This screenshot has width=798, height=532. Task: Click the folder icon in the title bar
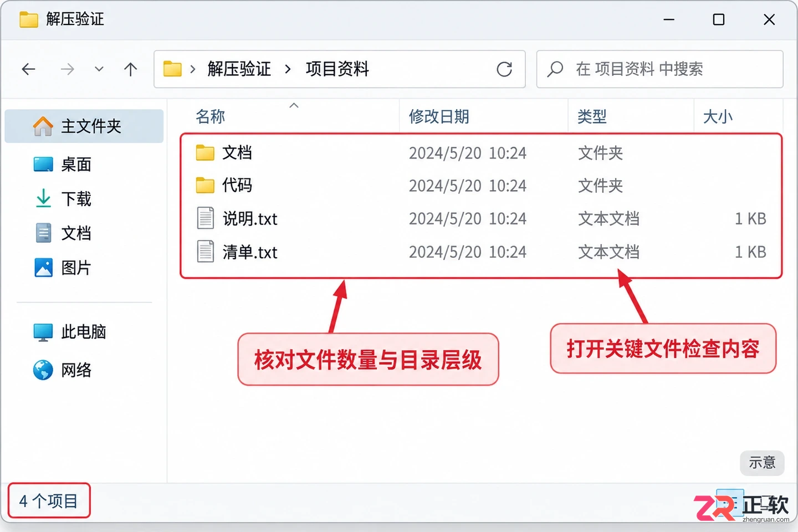[29, 20]
